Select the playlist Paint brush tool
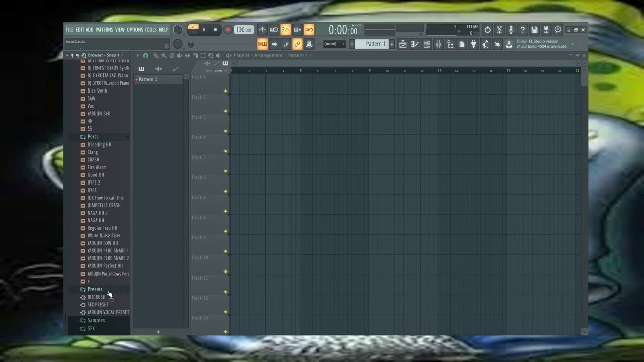 [164, 55]
